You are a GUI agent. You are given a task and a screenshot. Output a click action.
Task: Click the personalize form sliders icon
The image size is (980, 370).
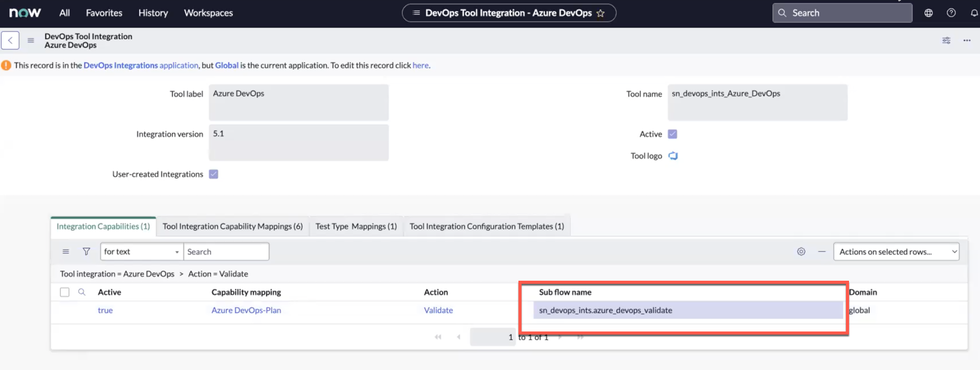[946, 40]
